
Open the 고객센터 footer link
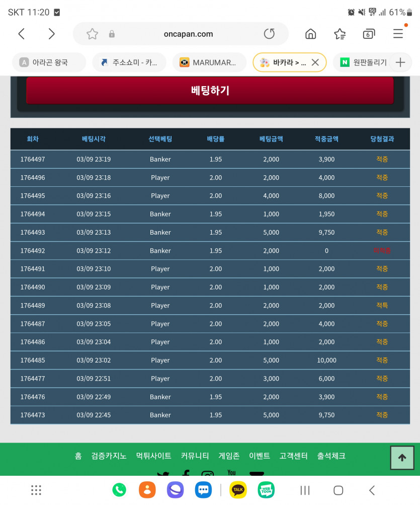(294, 456)
